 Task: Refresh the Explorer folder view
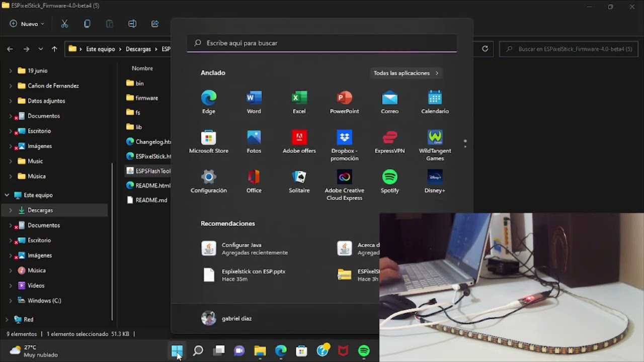point(485,49)
